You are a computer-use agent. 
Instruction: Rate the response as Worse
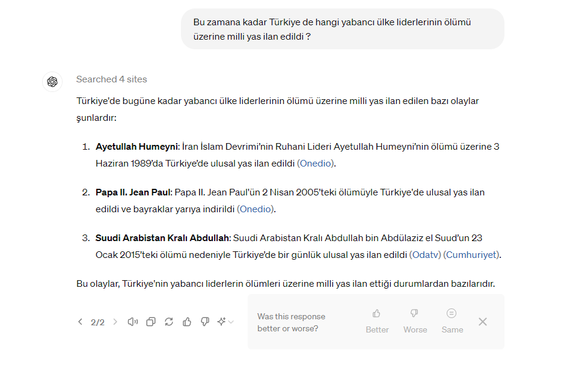[415, 322]
